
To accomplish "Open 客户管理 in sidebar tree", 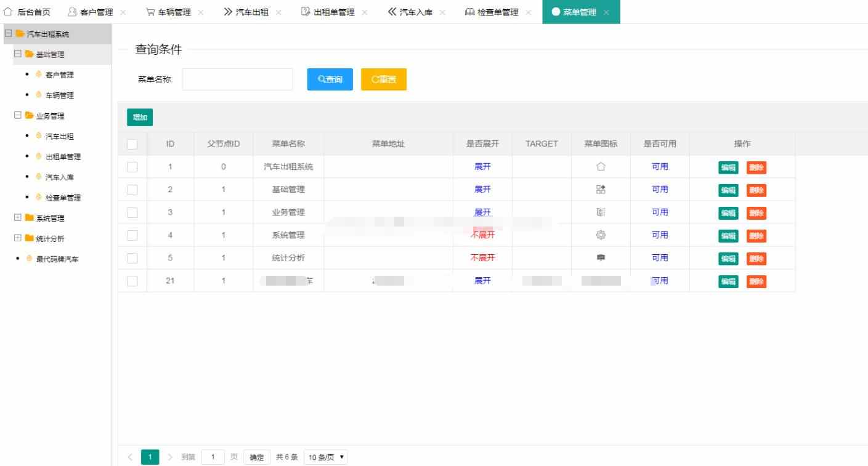I will pyautogui.click(x=59, y=75).
